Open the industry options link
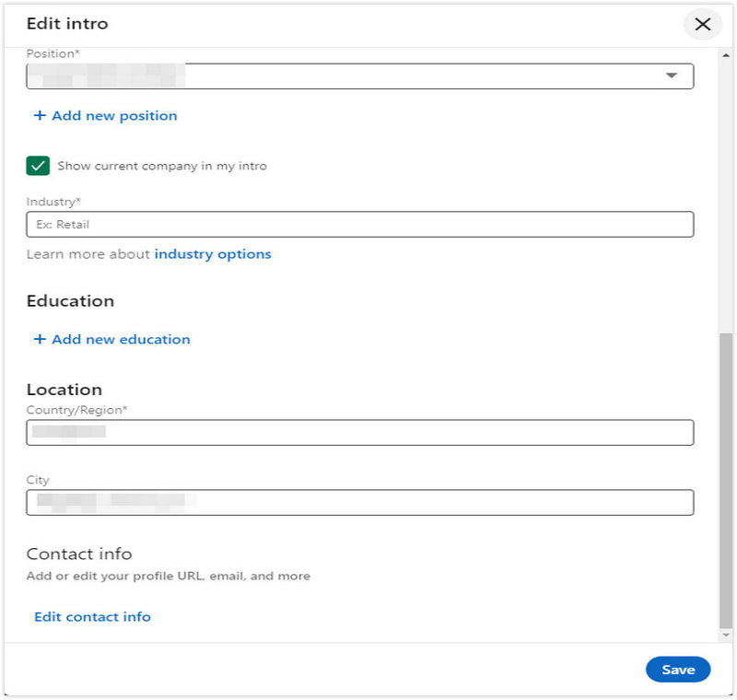The height and width of the screenshot is (700, 737). click(213, 254)
